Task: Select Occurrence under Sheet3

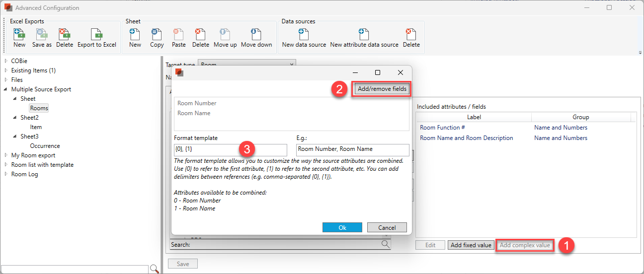Action: pyautogui.click(x=45, y=146)
